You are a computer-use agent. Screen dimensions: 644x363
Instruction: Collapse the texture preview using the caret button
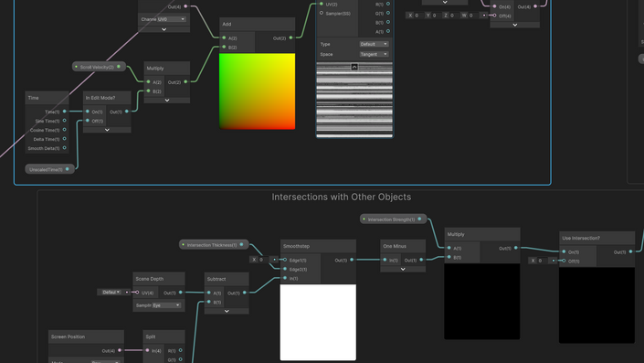point(354,67)
